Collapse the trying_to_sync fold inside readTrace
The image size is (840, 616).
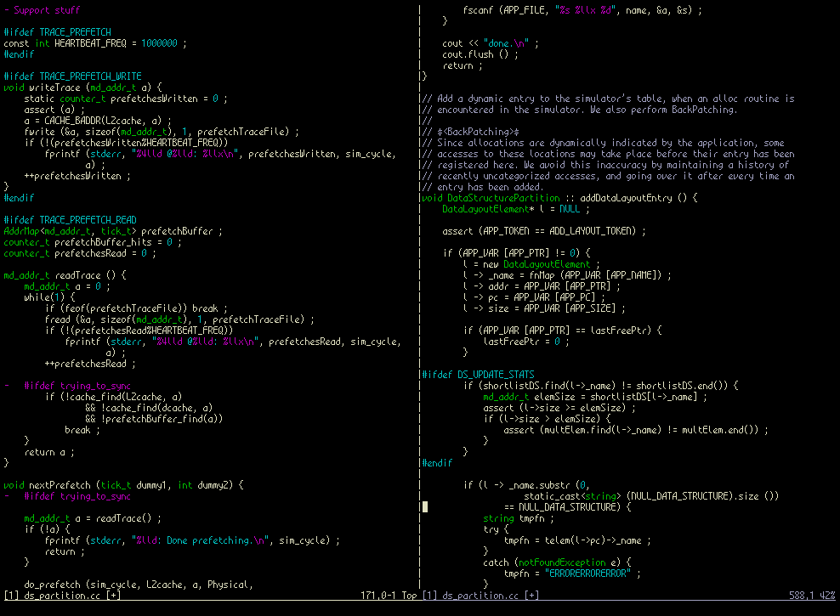(7, 385)
